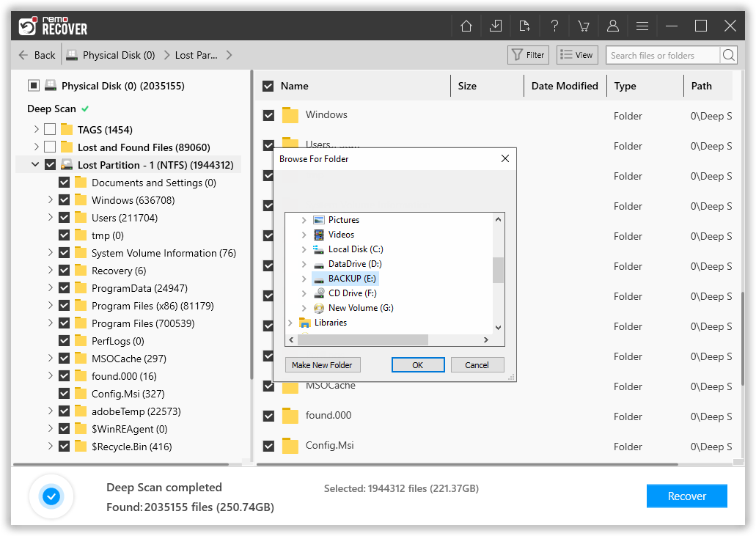Click the Recover button

[686, 496]
